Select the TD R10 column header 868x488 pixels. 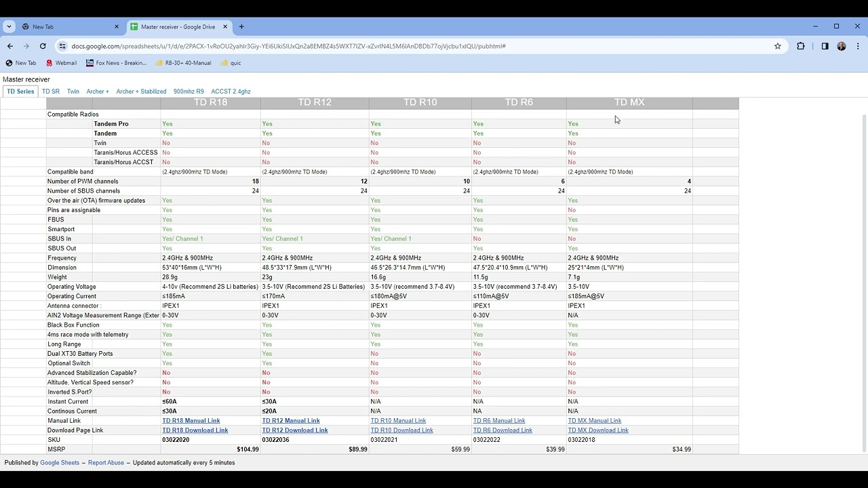pyautogui.click(x=420, y=102)
